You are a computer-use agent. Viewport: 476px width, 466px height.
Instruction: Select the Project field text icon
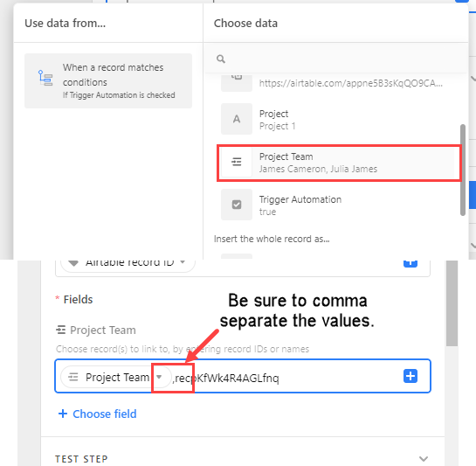pos(237,119)
